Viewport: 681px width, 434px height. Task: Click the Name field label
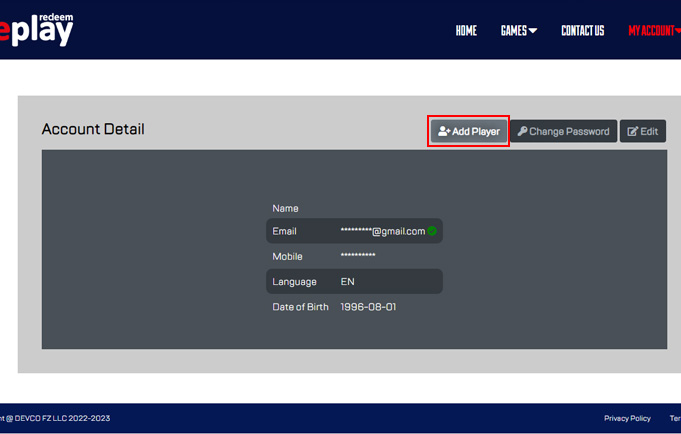[286, 208]
